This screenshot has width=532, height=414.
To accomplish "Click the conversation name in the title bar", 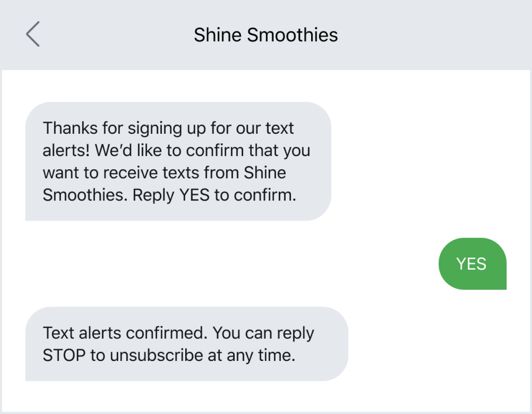I will point(265,35).
